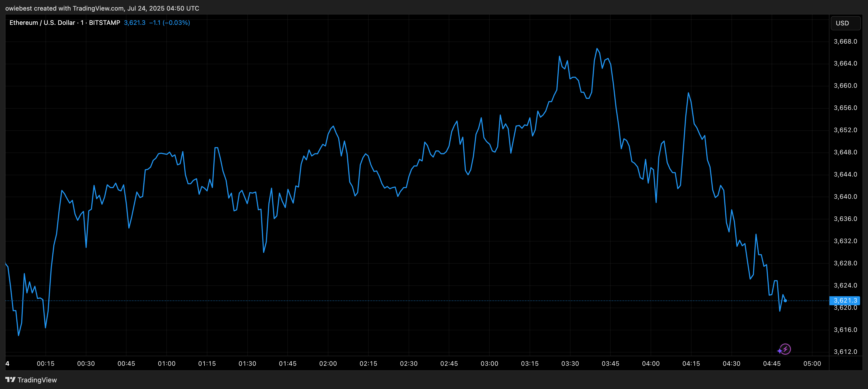Click the 02:15 time axis label
868x389 pixels.
coord(368,364)
